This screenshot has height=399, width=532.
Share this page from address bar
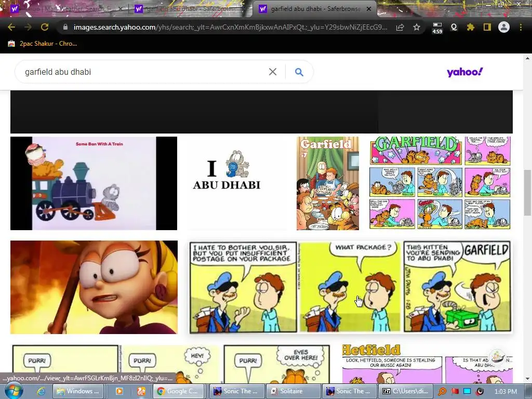(400, 28)
